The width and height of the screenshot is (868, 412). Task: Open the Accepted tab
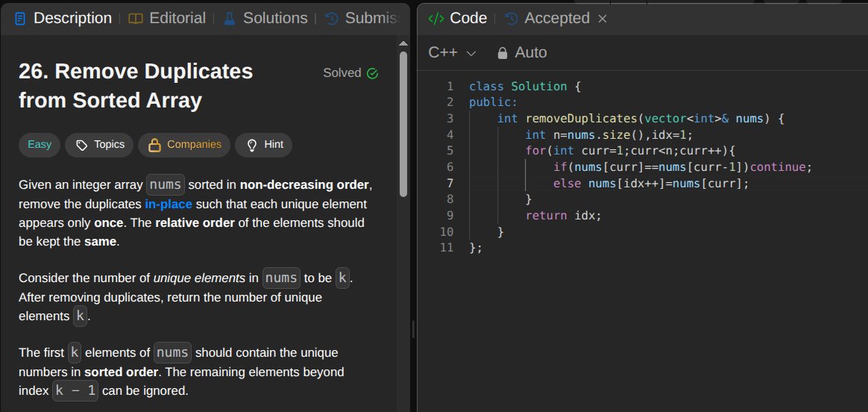(x=547, y=18)
